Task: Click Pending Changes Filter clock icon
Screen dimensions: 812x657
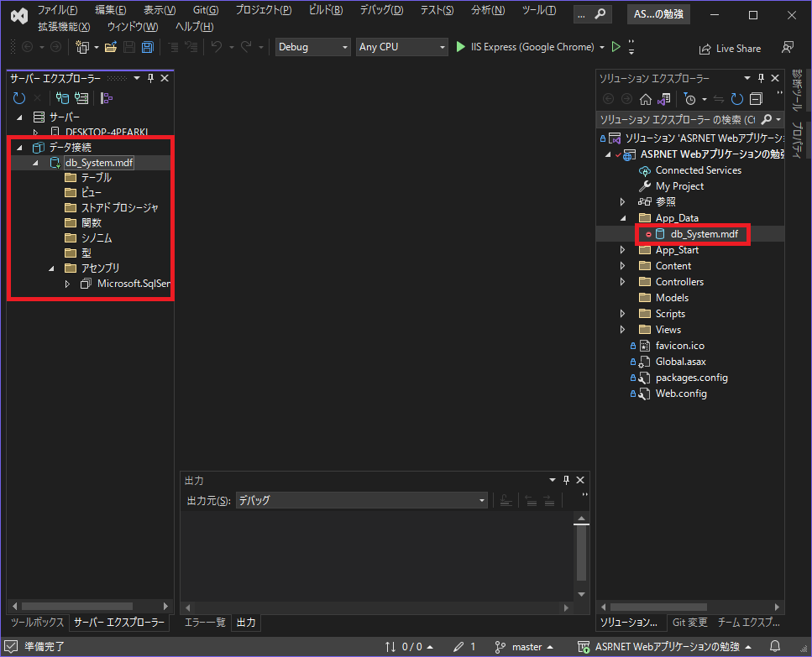Action: click(689, 99)
